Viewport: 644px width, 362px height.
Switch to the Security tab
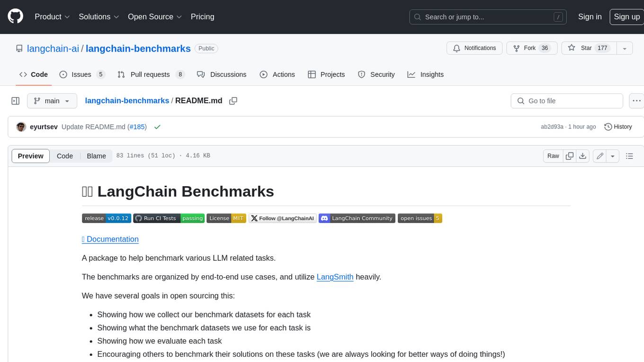click(376, 74)
